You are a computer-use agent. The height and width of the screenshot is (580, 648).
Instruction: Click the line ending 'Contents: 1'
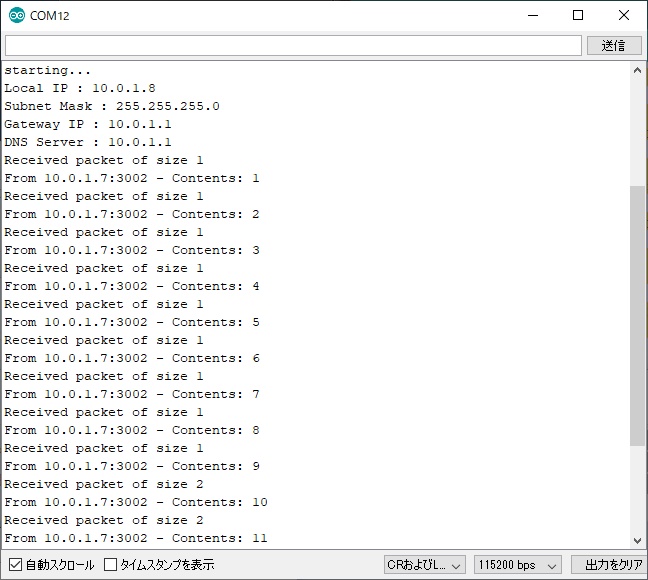click(132, 178)
